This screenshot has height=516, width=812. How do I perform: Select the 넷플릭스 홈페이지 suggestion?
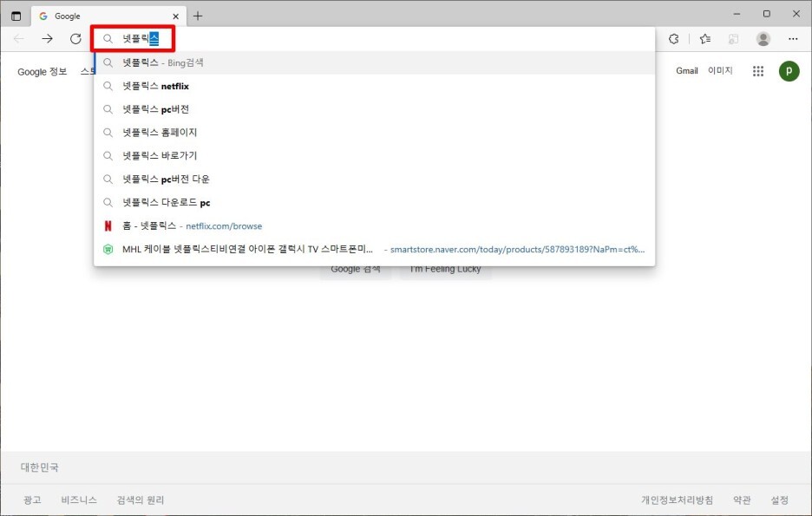tap(375, 133)
